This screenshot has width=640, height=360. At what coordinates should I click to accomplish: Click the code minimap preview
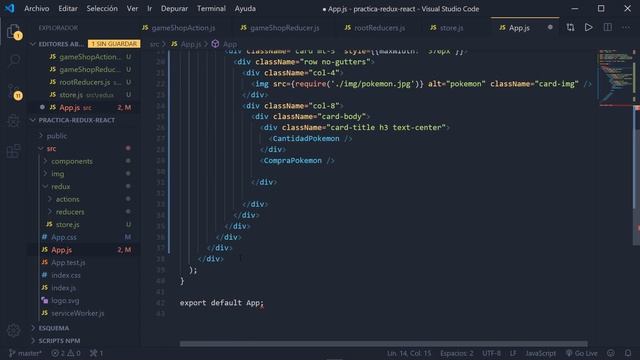click(x=616, y=78)
